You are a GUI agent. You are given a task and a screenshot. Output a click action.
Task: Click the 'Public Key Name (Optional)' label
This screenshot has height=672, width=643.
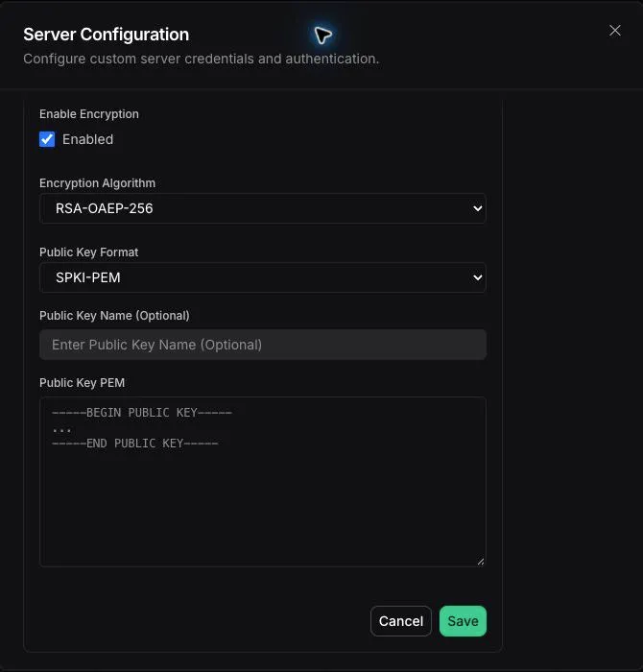pos(114,316)
